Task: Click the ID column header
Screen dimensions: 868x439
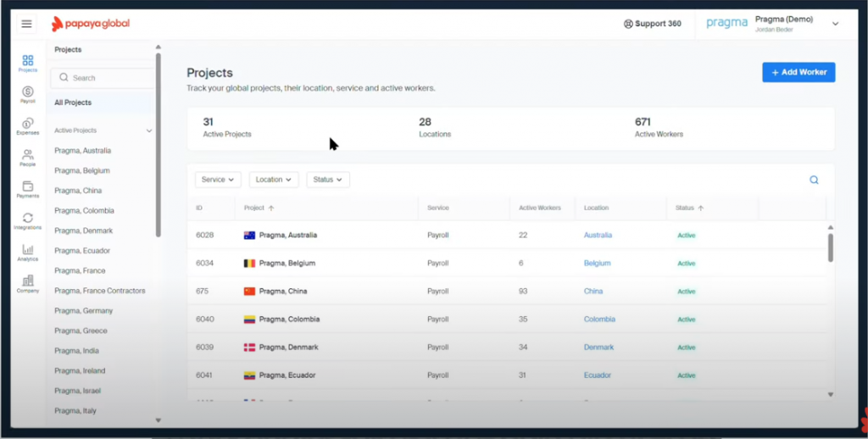Action: 199,208
